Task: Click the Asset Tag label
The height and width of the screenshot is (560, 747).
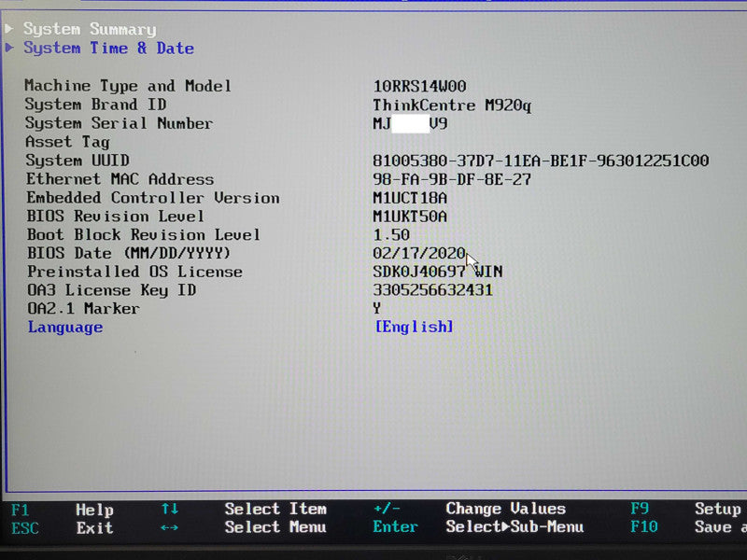Action: [67, 142]
